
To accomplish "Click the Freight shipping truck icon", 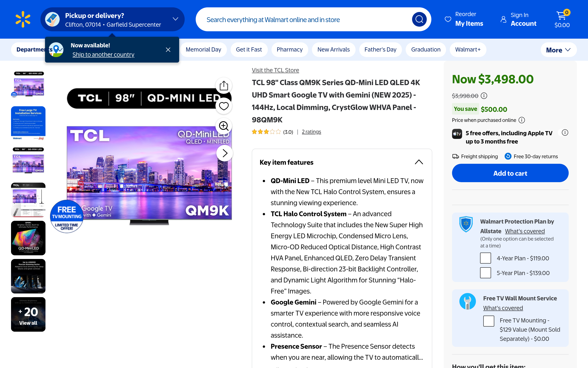I will tap(455, 156).
